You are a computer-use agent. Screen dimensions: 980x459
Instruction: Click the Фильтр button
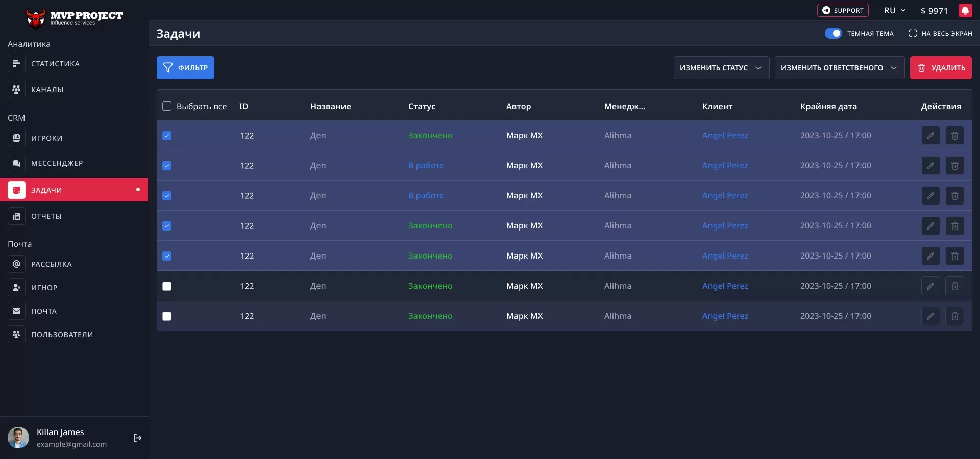tap(185, 67)
